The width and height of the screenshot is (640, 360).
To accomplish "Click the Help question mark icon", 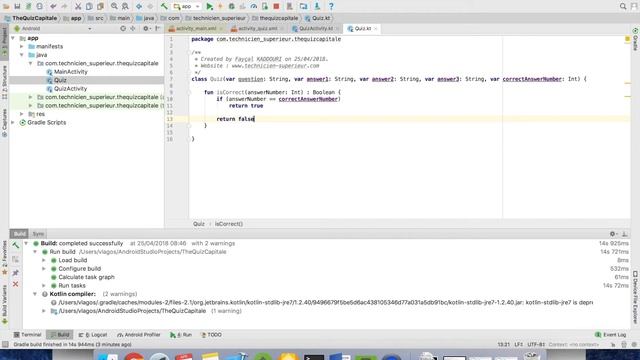I will pyautogui.click(x=331, y=6).
